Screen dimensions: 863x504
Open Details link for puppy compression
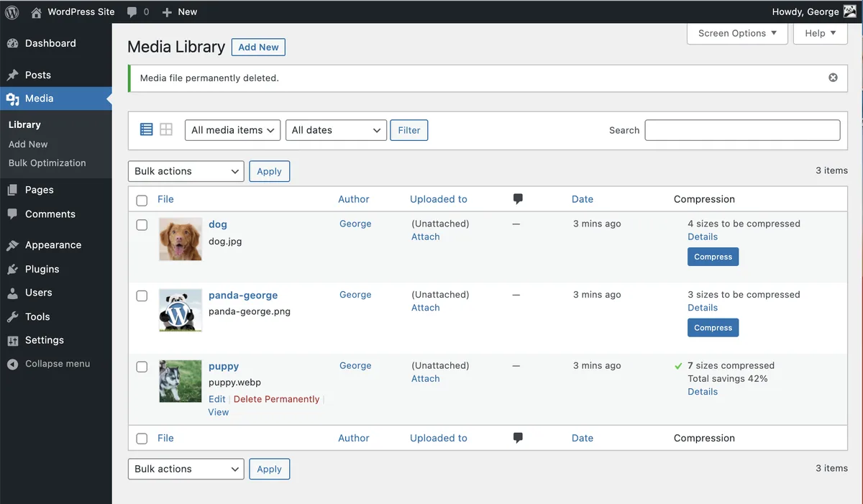point(703,392)
